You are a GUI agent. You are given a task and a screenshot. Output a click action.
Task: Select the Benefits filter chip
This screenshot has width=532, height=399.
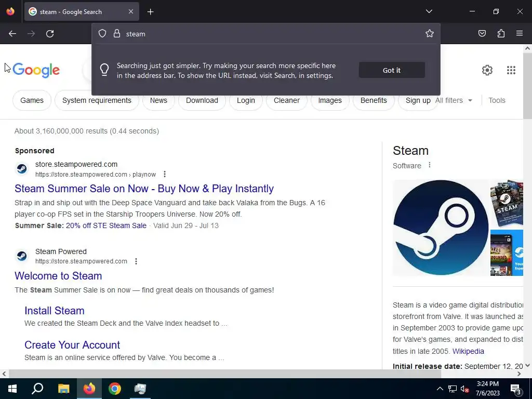click(x=374, y=100)
